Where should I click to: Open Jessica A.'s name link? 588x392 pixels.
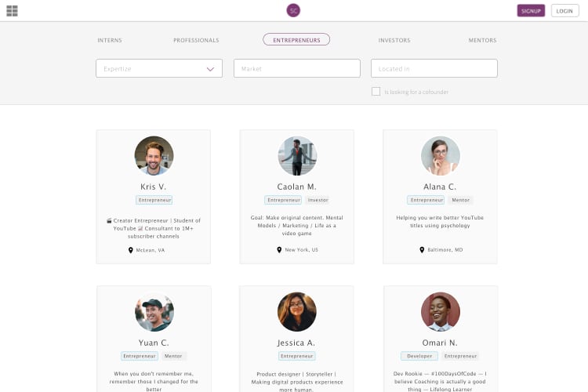pos(296,343)
